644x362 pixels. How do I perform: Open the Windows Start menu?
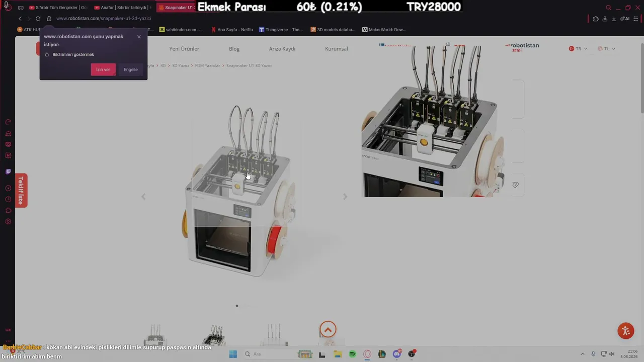(x=233, y=354)
